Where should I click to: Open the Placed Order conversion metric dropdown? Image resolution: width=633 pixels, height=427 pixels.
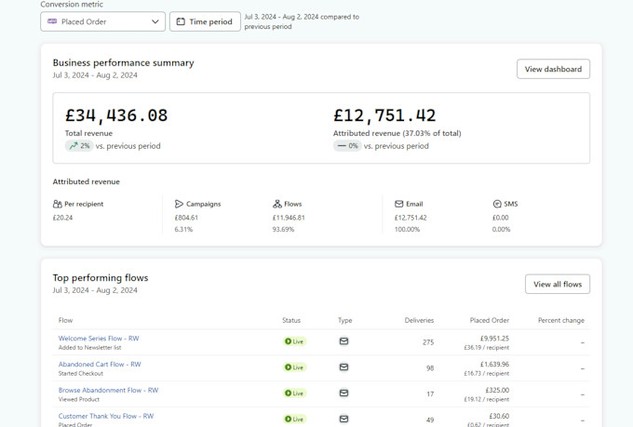point(103,21)
